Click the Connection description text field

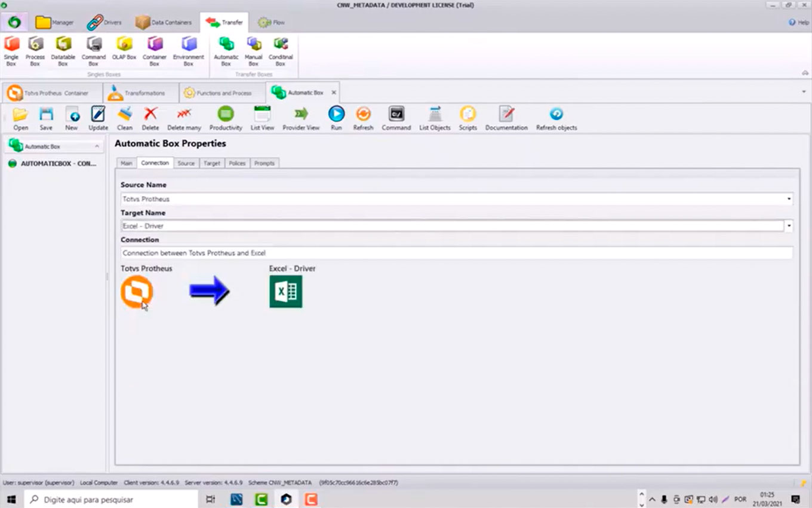[456, 253]
